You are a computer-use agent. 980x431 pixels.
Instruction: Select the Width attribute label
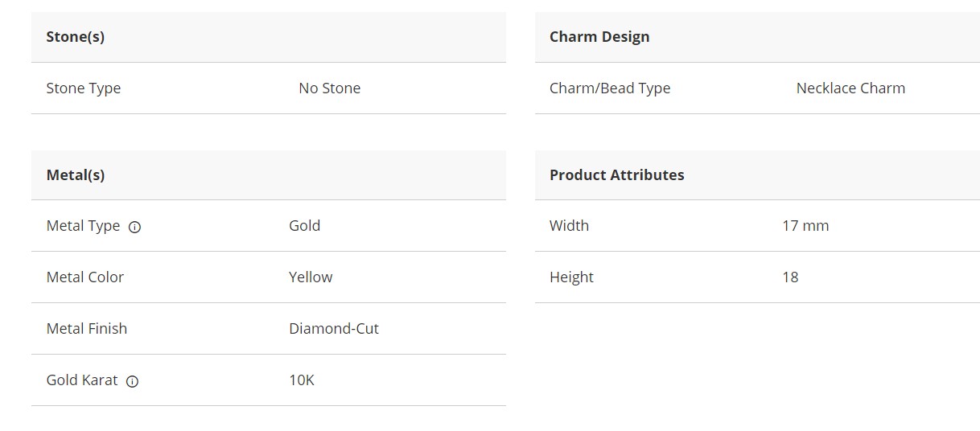[569, 226]
